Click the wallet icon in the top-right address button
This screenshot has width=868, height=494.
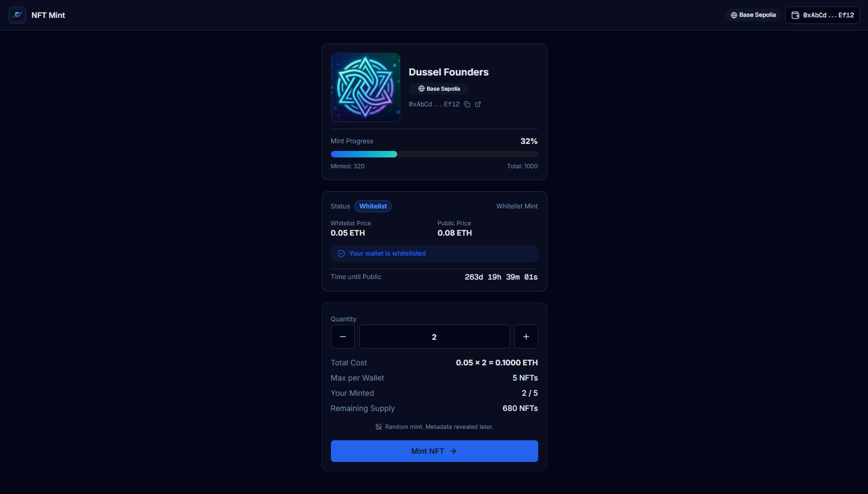795,15
